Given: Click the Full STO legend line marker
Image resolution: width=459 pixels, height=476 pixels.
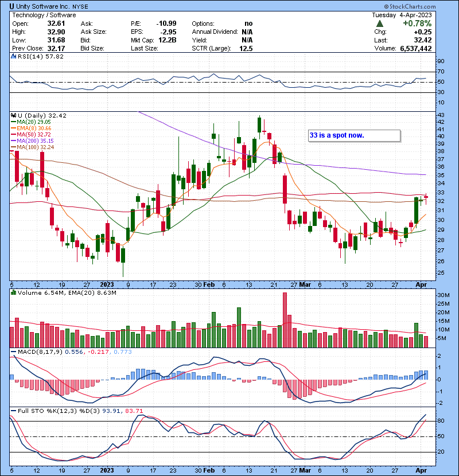Looking at the screenshot, I should point(13,411).
